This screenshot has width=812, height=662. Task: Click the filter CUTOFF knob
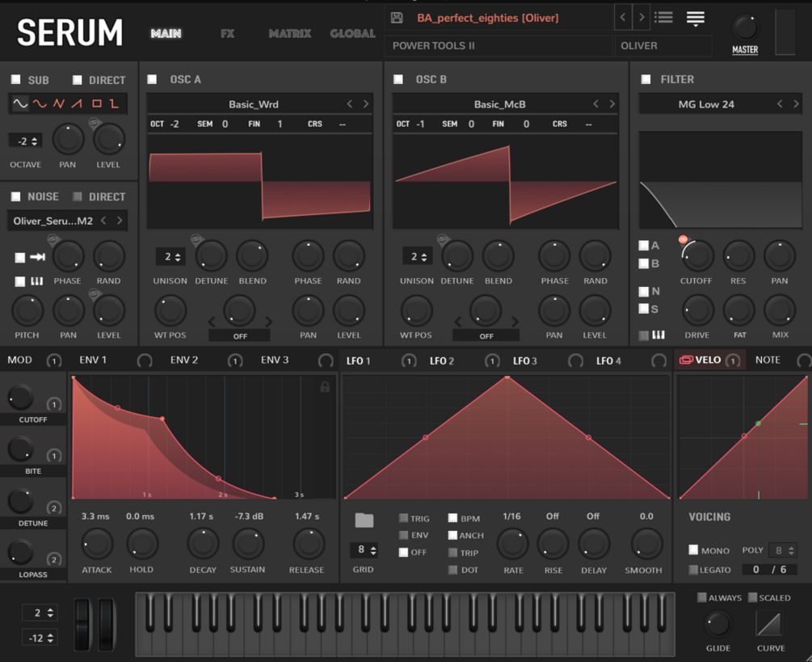point(697,255)
